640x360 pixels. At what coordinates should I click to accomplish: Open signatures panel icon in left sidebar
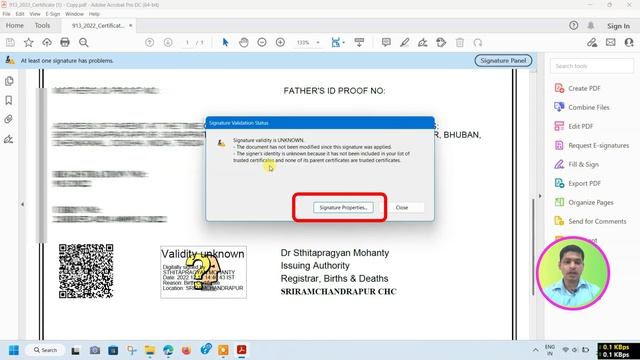9,139
